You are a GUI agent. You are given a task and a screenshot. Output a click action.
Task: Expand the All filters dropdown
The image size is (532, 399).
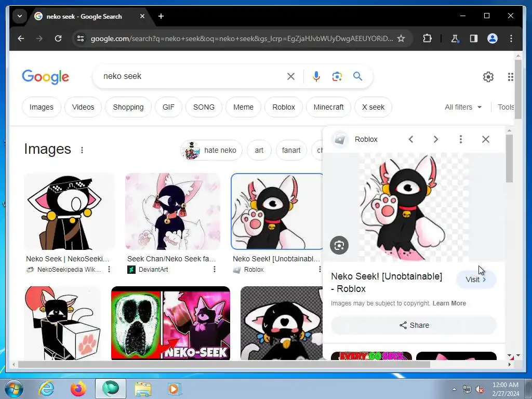pos(463,107)
